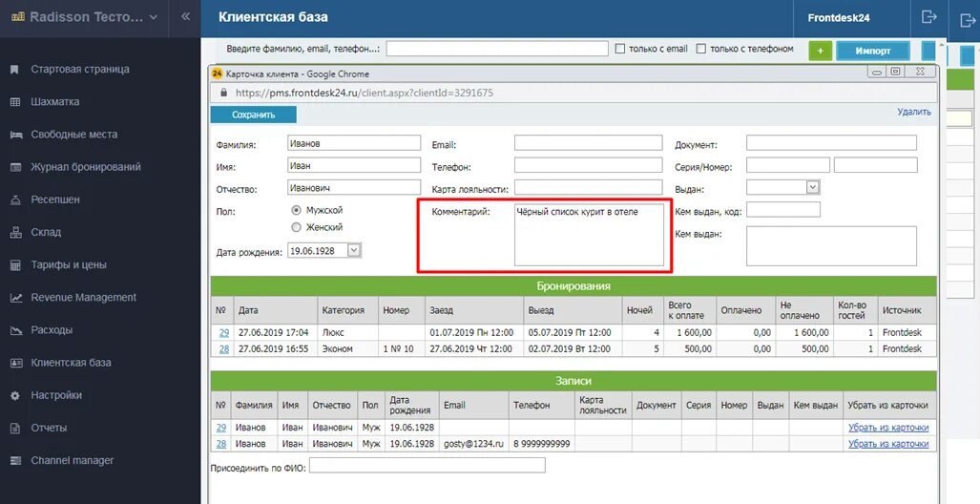The image size is (980, 504).
Task: Click the Шахматка grid icon in sidebar
Action: 15,102
